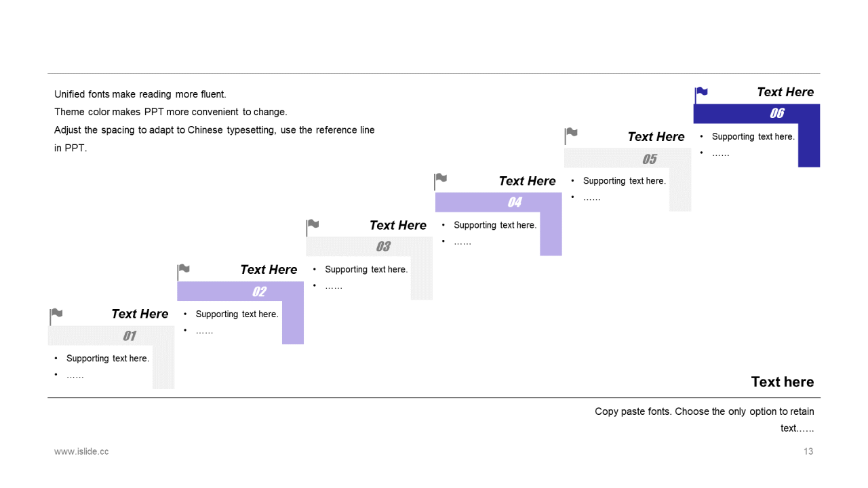This screenshot has width=868, height=488.
Task: Click the bold 'Text here' heading at bottom right
Action: tap(783, 382)
